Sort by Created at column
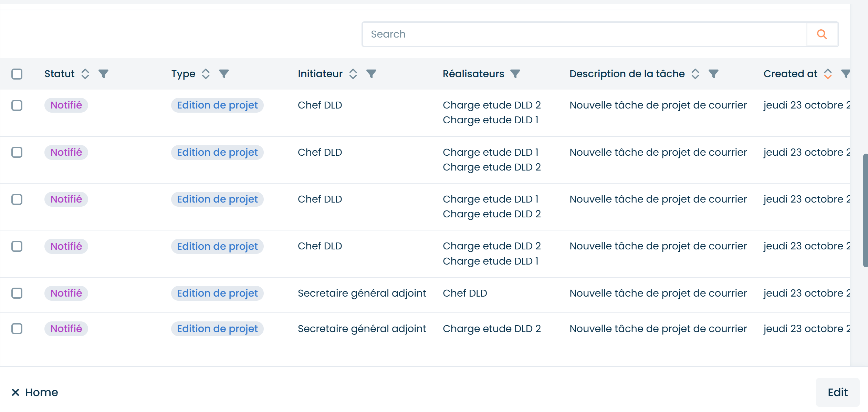This screenshot has height=412, width=868. (x=828, y=74)
